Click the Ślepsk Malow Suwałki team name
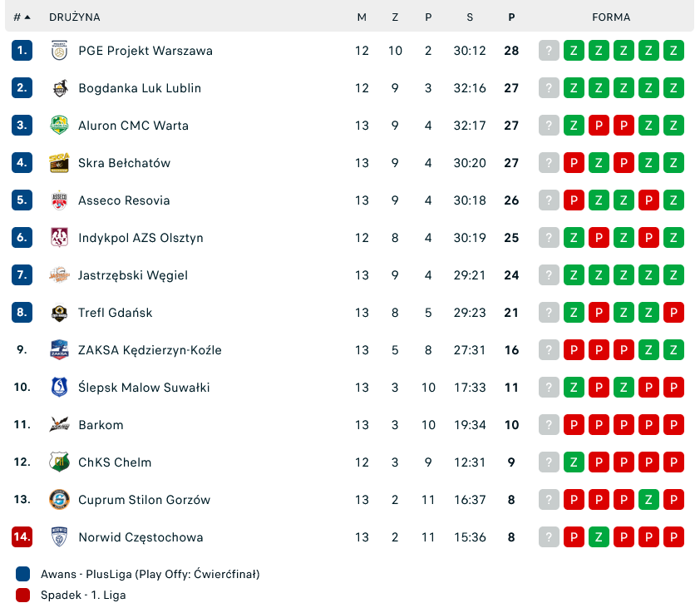 coord(144,388)
